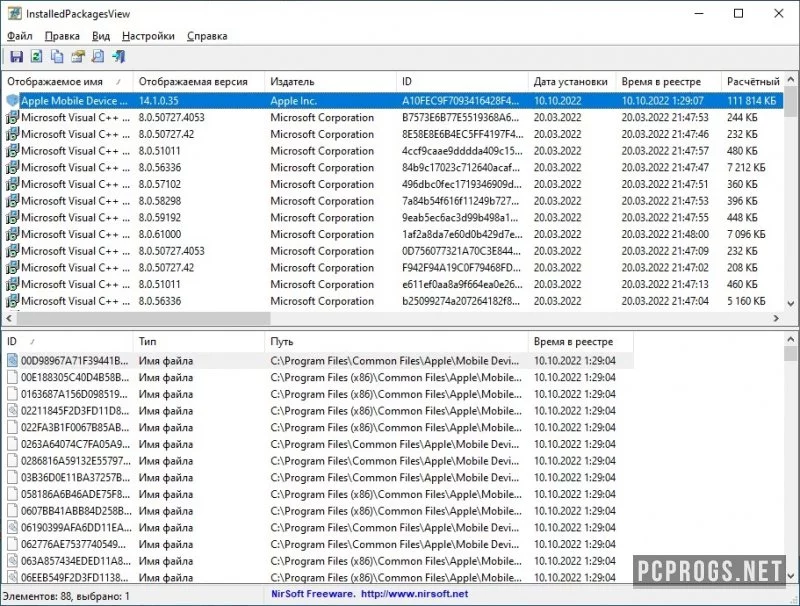Image resolution: width=800 pixels, height=606 pixels.
Task: Select the lower row 022FA3B1F0067B85AB
Action: (x=317, y=427)
